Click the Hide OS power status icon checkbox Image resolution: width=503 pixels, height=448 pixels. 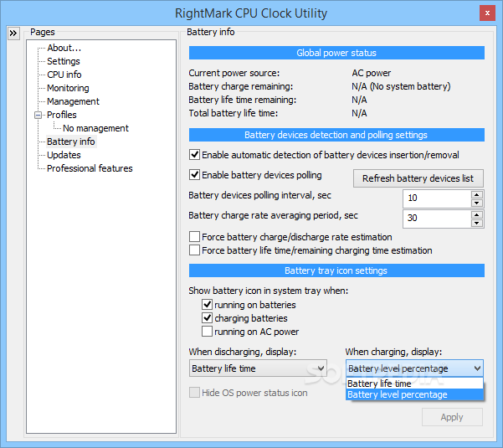point(194,393)
